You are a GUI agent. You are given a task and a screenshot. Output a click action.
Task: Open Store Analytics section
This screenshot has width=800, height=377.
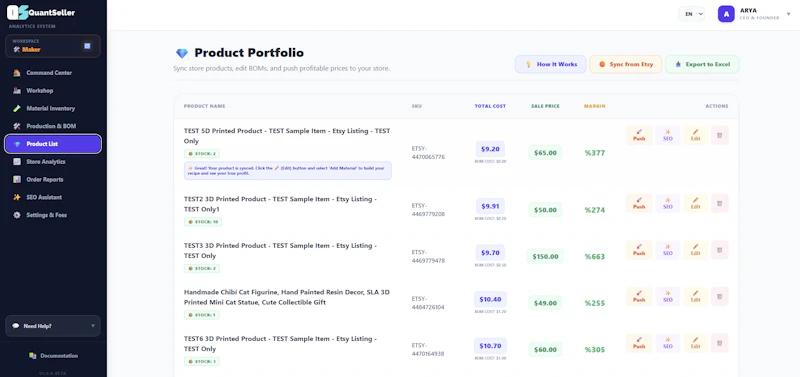pos(53,162)
